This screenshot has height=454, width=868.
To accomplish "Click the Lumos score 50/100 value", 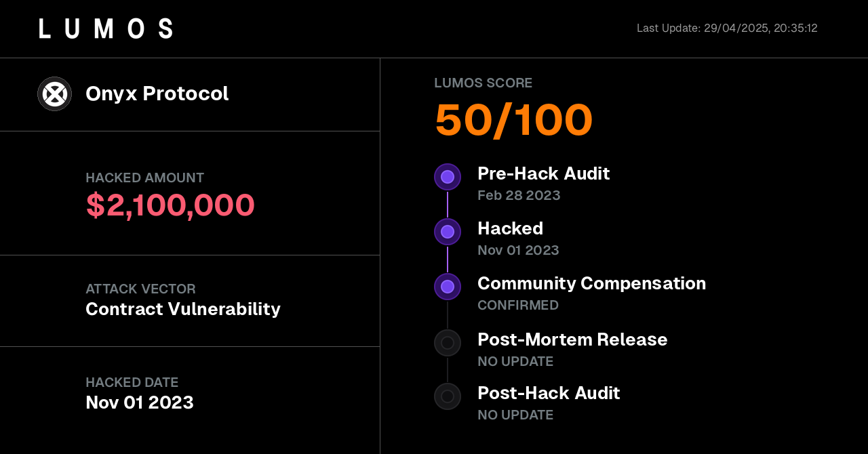I will [513, 120].
